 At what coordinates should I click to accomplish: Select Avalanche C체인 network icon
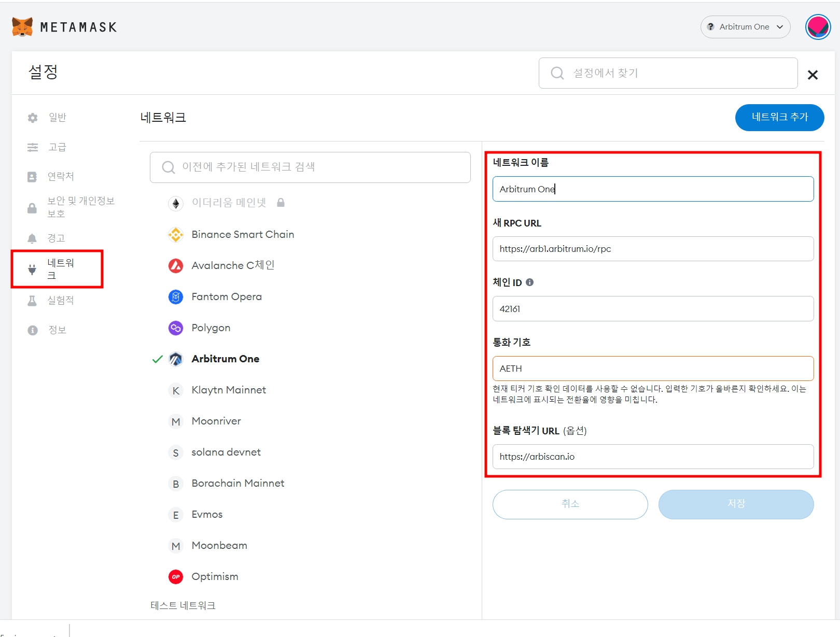coord(176,266)
